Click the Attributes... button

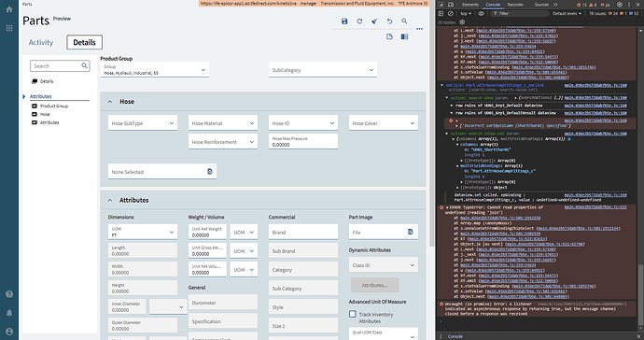[x=374, y=285]
